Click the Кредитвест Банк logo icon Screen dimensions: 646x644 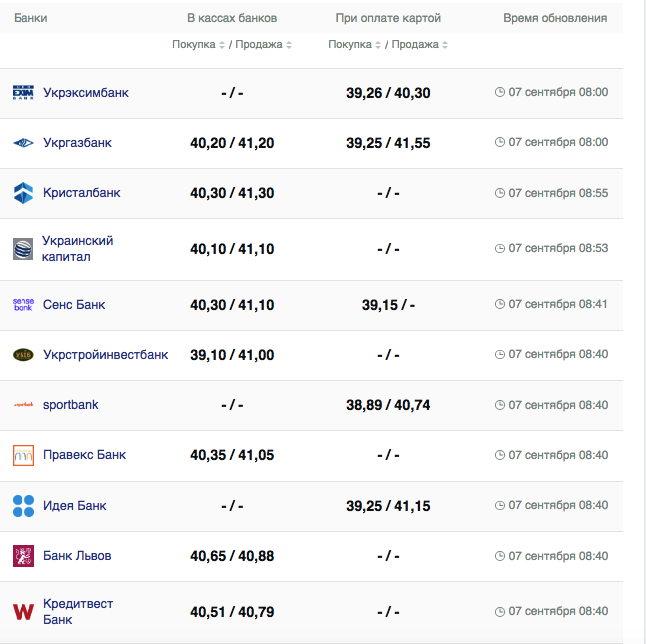pyautogui.click(x=23, y=611)
